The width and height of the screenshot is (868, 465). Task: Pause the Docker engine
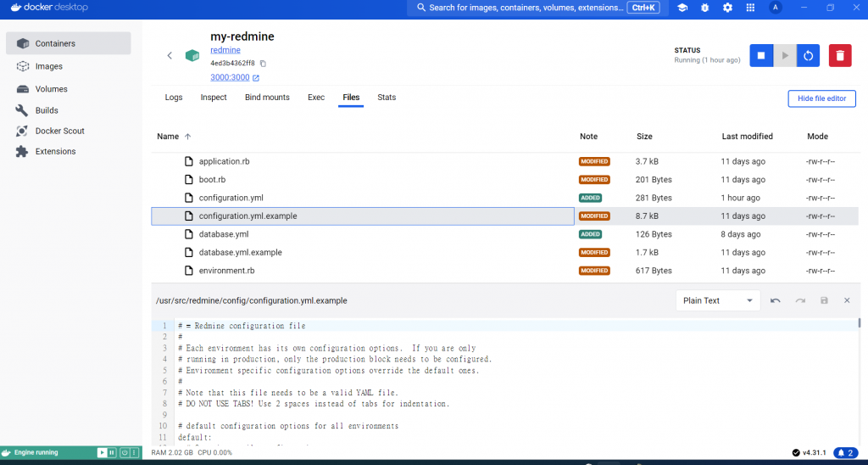pos(112,453)
